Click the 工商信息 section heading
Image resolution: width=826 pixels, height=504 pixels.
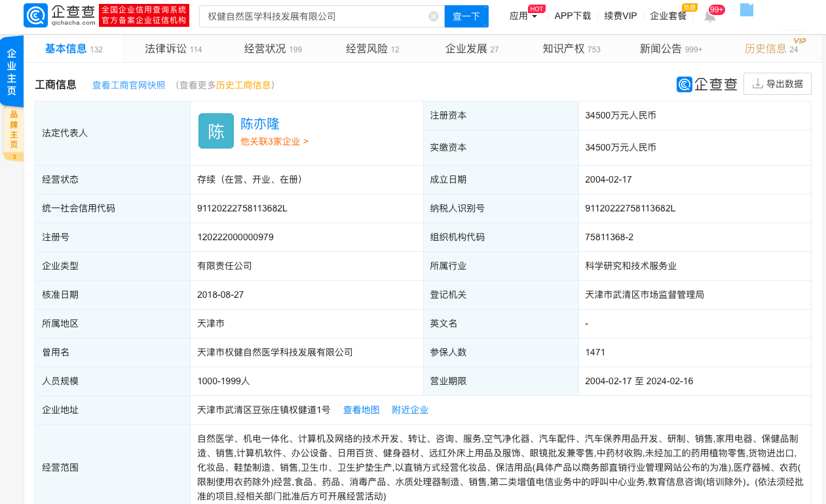56,84
